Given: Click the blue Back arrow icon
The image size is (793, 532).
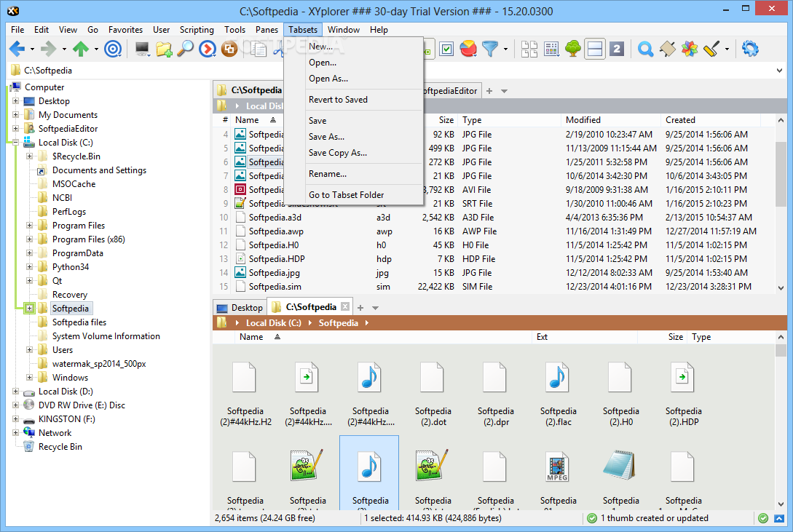Looking at the screenshot, I should [17, 49].
